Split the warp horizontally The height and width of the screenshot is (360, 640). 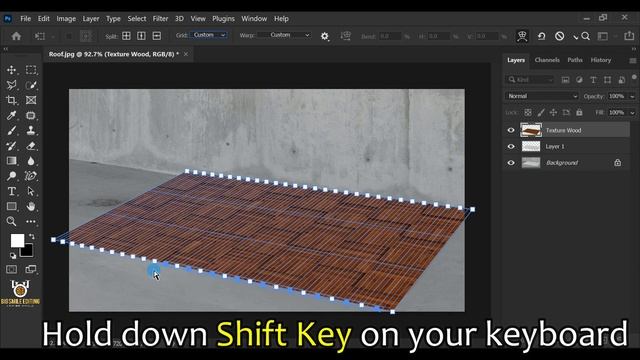point(157,36)
